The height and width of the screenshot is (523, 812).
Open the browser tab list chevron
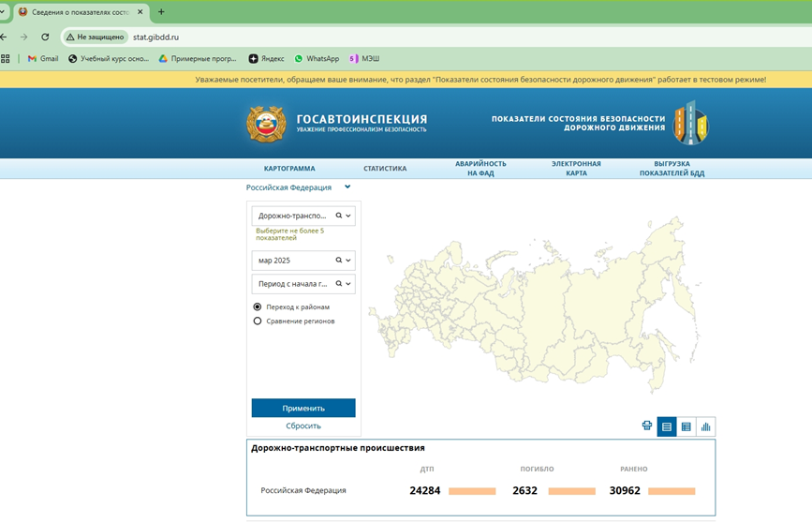[2, 11]
